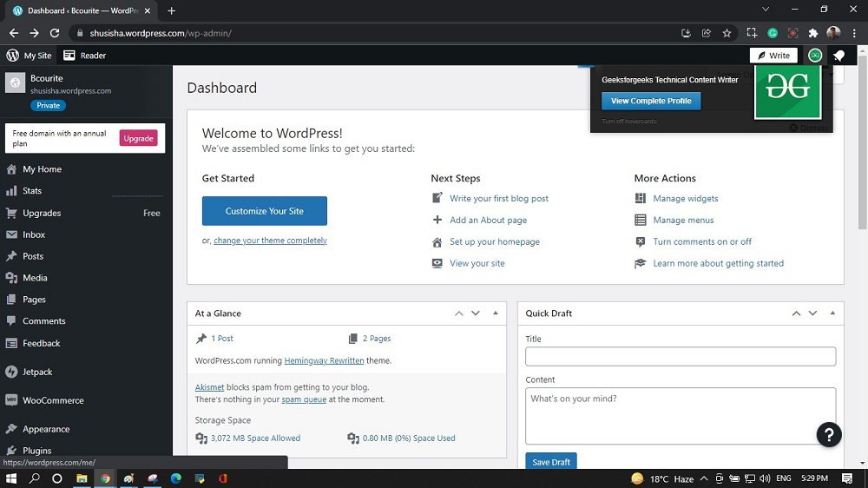This screenshot has width=868, height=488.
Task: Click the Appearance sidebar icon
Action: 11,429
